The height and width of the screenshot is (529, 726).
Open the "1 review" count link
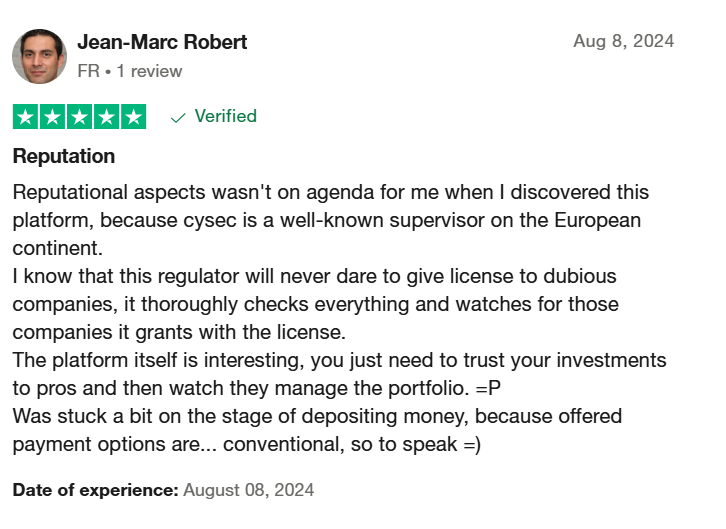click(149, 71)
